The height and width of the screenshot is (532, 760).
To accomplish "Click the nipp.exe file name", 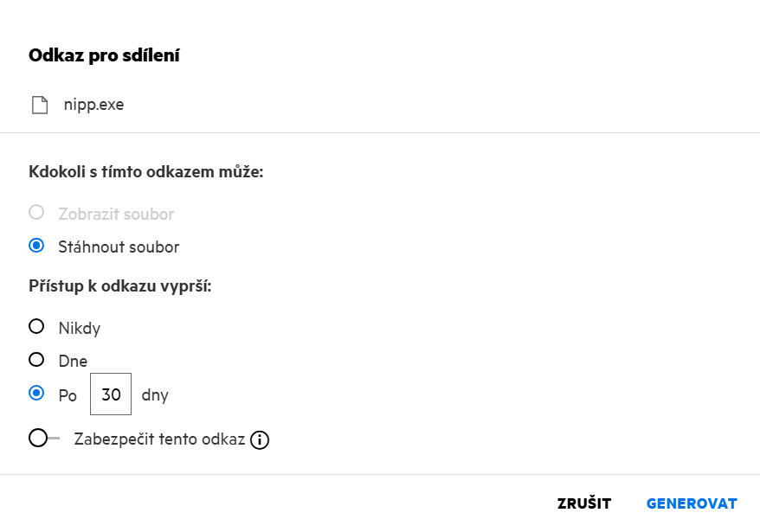I will [93, 106].
